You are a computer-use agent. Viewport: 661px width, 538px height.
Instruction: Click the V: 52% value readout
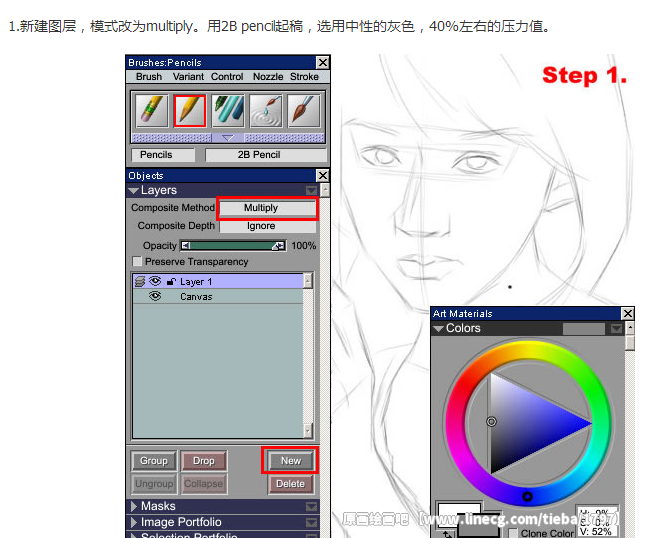click(x=595, y=532)
